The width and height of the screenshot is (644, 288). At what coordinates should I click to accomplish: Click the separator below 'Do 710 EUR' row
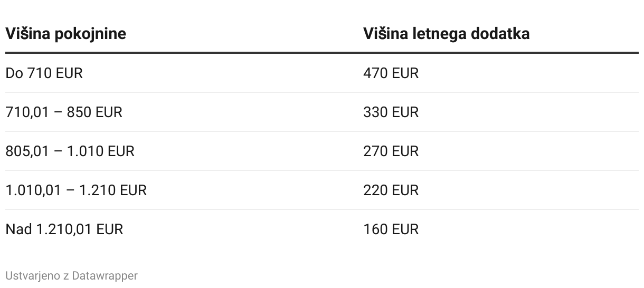[x=322, y=92]
